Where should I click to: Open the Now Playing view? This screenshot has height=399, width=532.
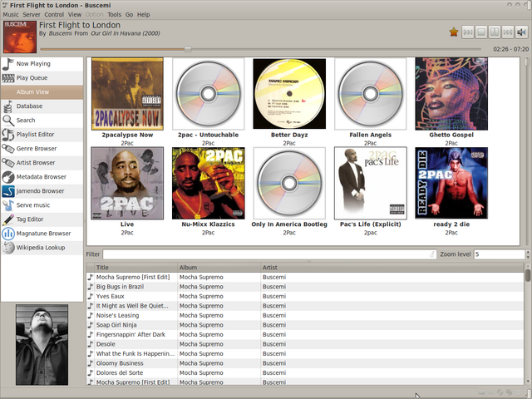click(42, 64)
